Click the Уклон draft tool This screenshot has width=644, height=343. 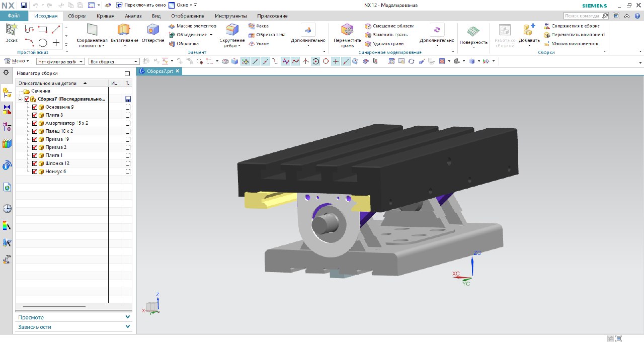point(259,44)
